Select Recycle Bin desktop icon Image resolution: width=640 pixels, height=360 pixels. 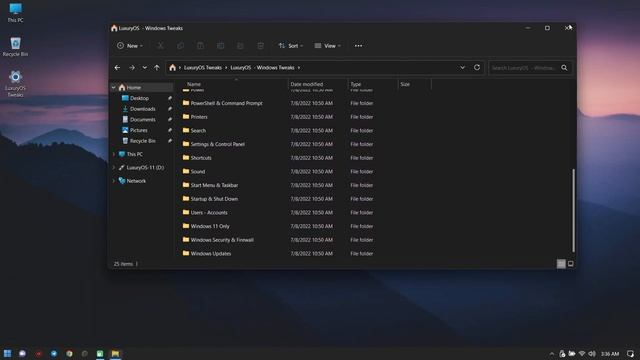[16, 47]
